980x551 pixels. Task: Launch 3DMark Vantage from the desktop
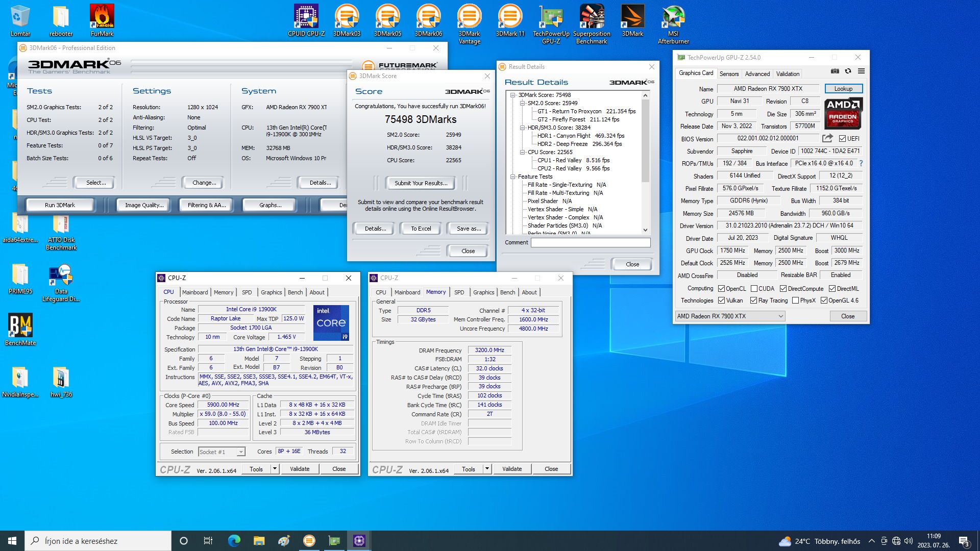[470, 24]
